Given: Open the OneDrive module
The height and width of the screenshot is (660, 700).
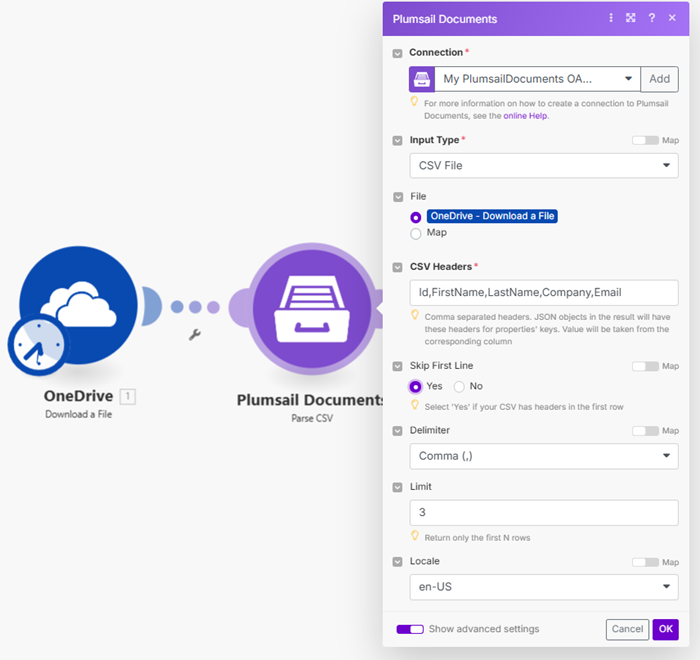Looking at the screenshot, I should point(78,305).
